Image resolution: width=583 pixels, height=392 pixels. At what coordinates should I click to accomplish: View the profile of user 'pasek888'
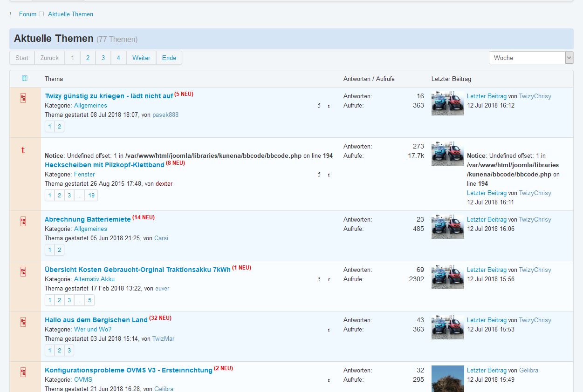(x=165, y=115)
